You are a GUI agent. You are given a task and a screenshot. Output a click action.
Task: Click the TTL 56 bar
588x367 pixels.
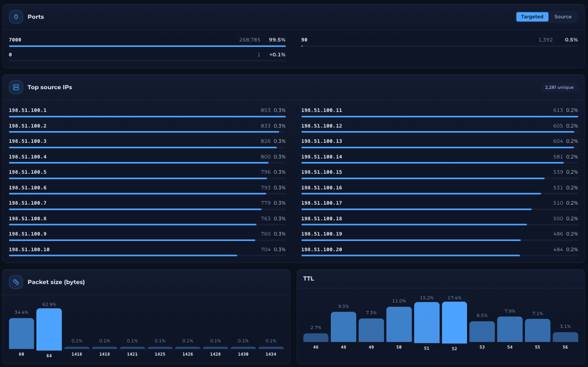point(566,337)
